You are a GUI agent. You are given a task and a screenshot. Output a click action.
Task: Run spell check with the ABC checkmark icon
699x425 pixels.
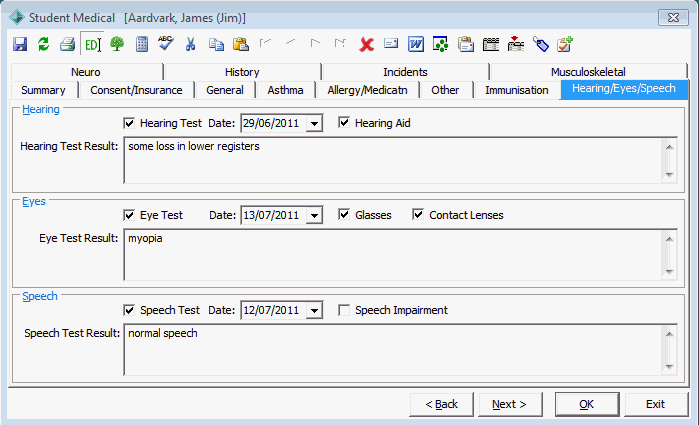pos(165,43)
